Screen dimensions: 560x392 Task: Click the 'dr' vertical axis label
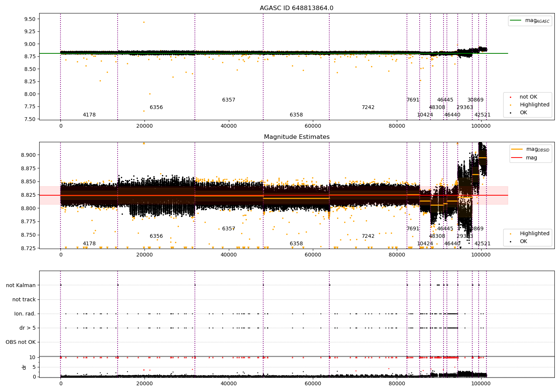(x=24, y=367)
